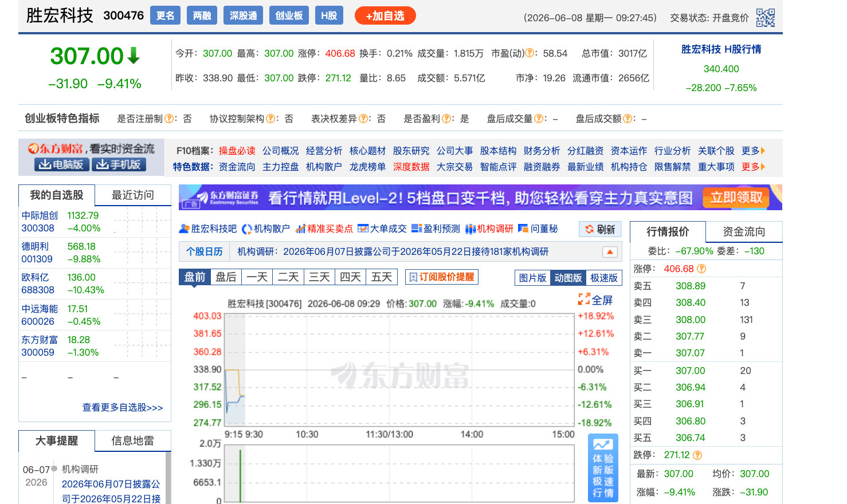Click help icon beside 是否盈利

click(446, 119)
